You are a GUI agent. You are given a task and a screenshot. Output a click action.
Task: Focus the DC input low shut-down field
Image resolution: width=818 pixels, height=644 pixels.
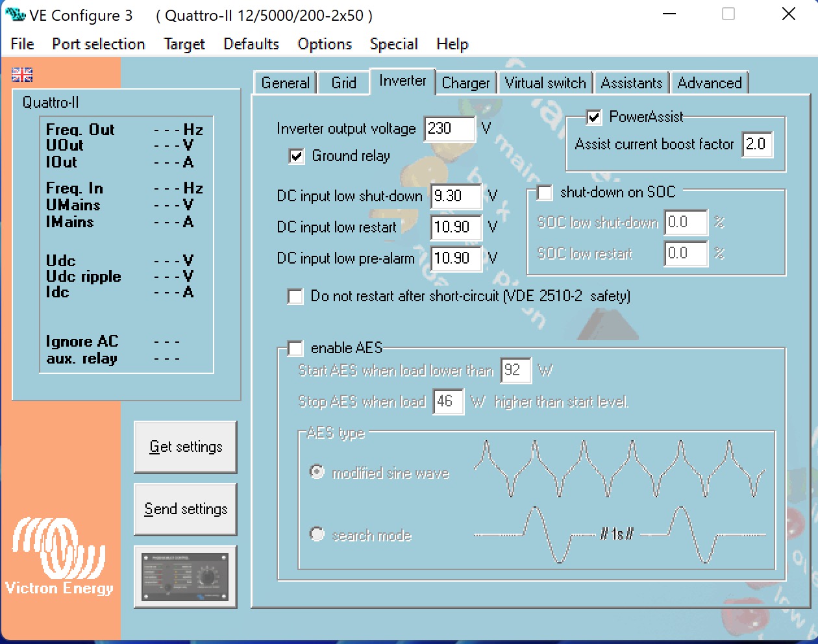click(456, 196)
